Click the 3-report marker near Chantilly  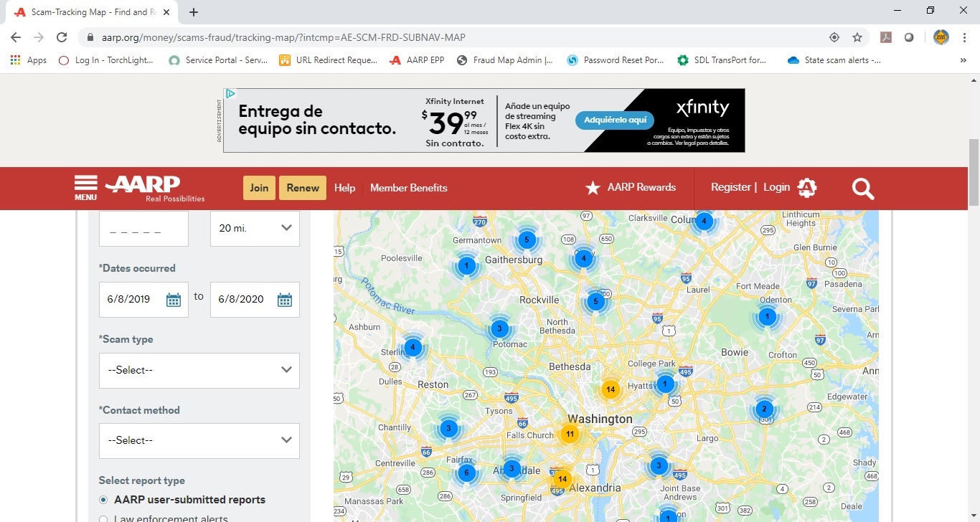[x=448, y=429]
